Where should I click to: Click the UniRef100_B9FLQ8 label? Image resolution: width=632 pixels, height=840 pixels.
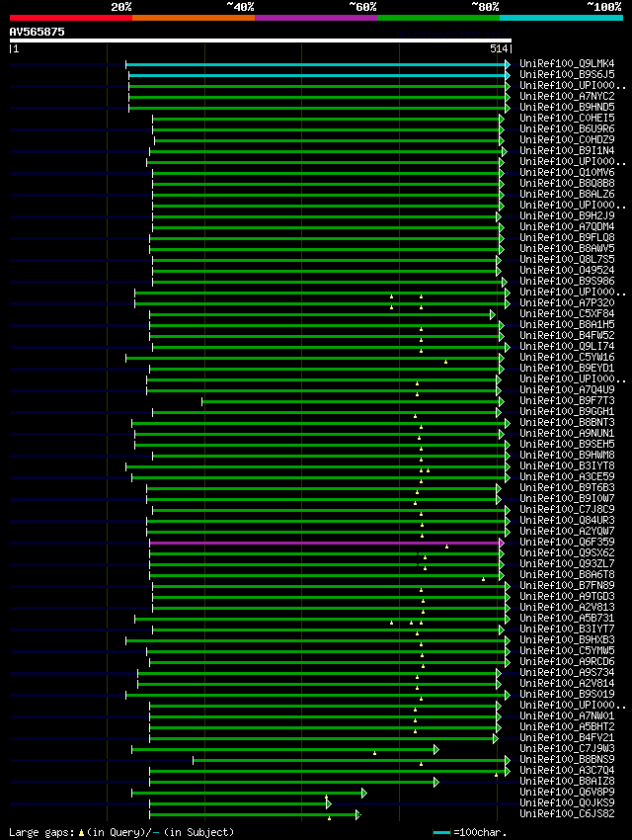[567, 237]
